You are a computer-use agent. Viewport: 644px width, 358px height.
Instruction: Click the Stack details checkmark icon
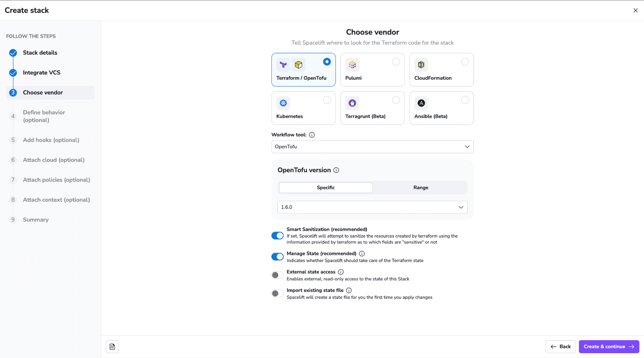[13, 53]
